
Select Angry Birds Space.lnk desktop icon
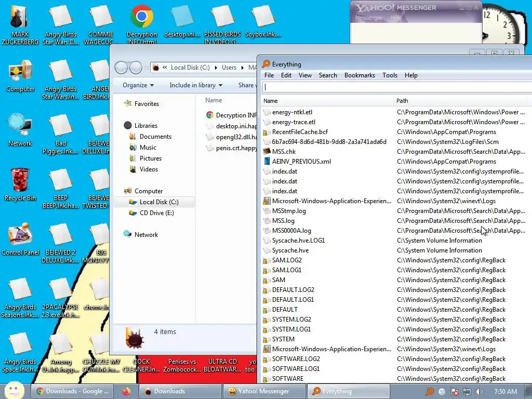[x=20, y=353]
